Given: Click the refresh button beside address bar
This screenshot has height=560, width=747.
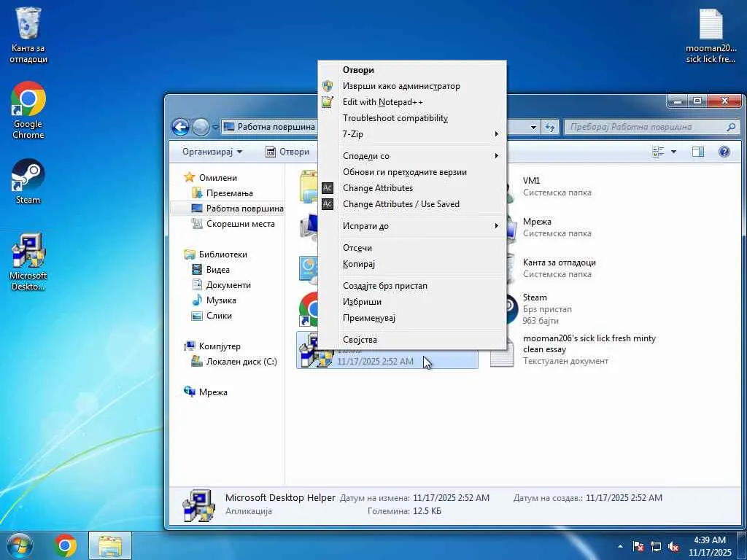Looking at the screenshot, I should point(550,127).
